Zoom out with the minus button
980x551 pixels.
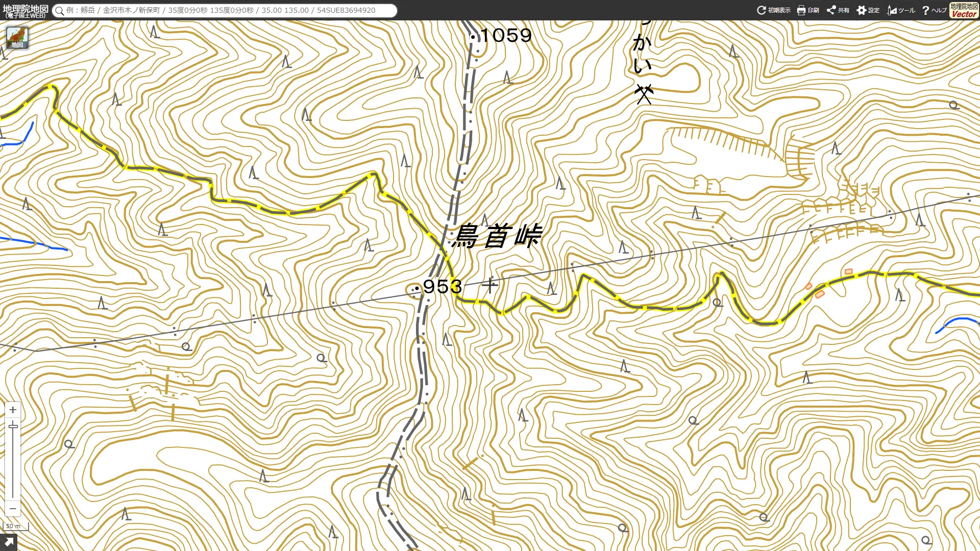(13, 508)
